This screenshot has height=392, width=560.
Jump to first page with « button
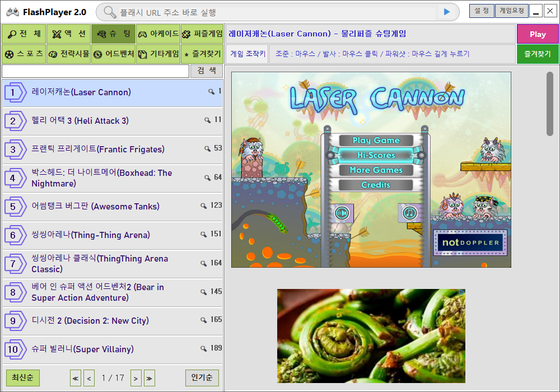[76, 379]
